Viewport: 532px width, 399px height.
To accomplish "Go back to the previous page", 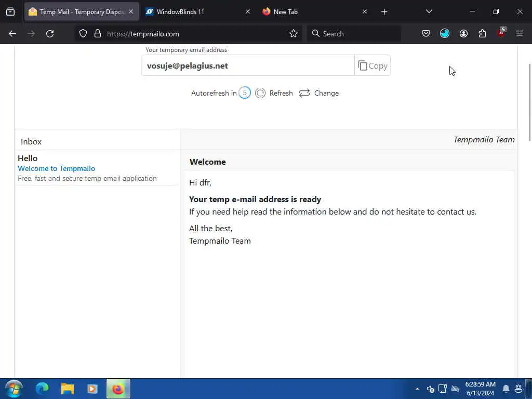I will click(x=12, y=34).
